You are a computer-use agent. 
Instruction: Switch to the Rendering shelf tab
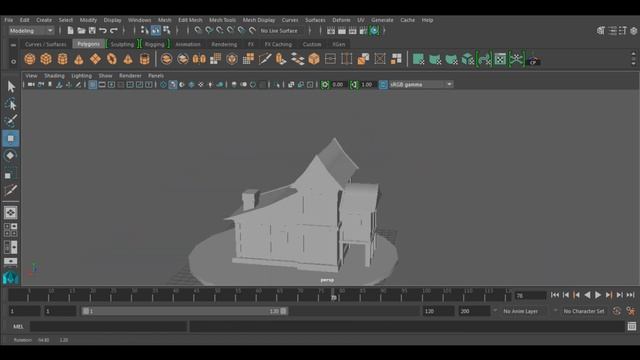224,44
